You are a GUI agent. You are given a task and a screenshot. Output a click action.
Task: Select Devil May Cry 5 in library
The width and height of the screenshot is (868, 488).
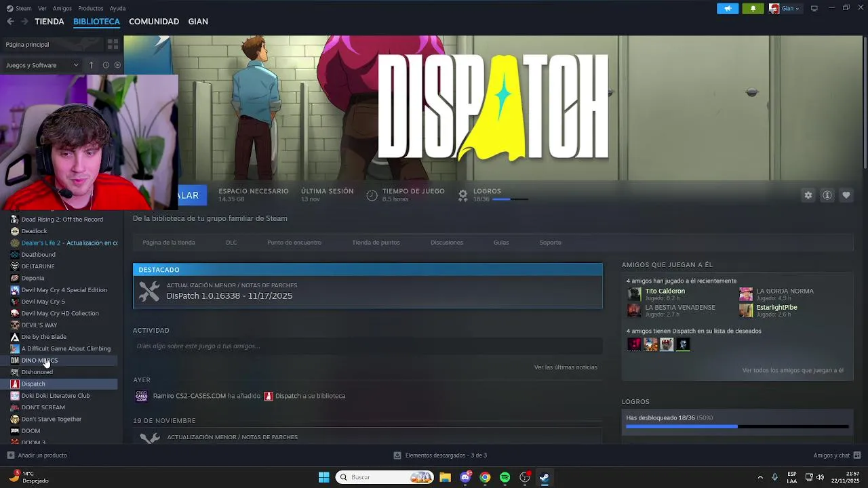tap(43, 302)
